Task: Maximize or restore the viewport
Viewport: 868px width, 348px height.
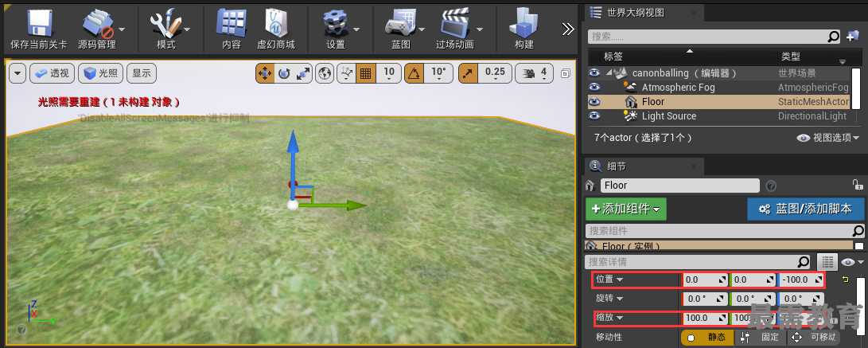Action: (565, 73)
